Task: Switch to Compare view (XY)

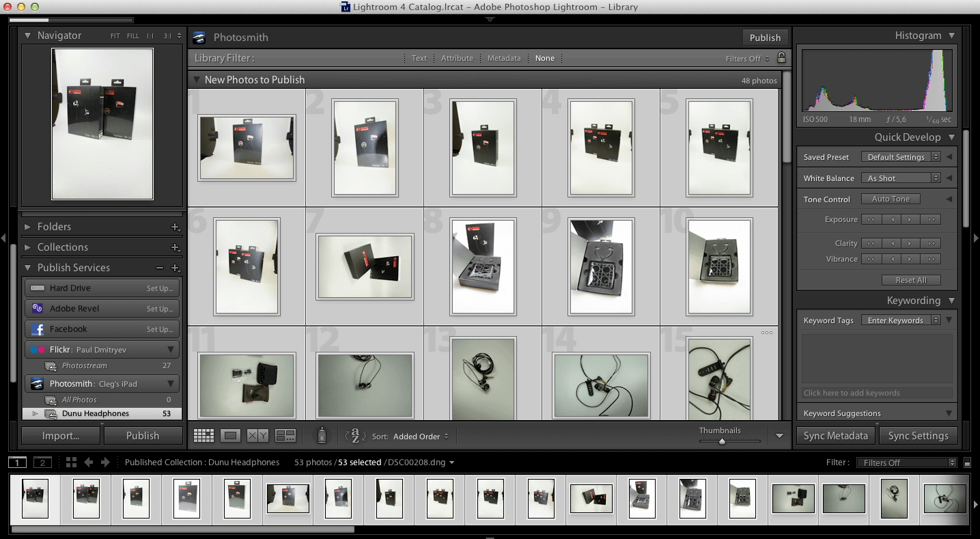Action: pos(257,435)
